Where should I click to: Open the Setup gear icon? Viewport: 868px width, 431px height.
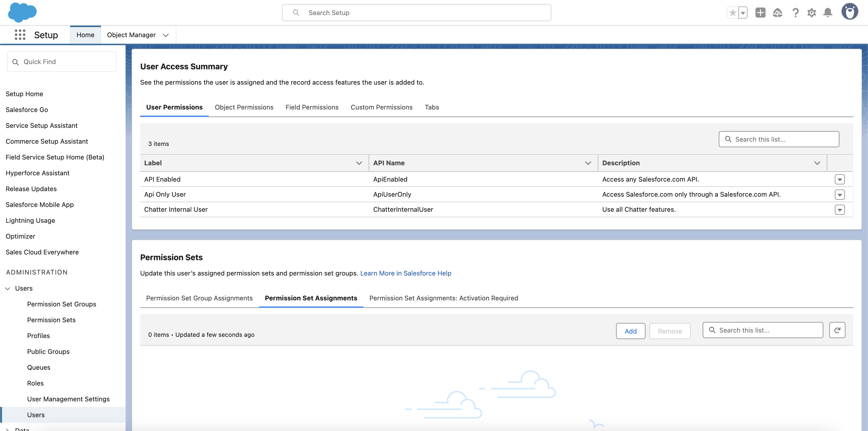[x=812, y=13]
